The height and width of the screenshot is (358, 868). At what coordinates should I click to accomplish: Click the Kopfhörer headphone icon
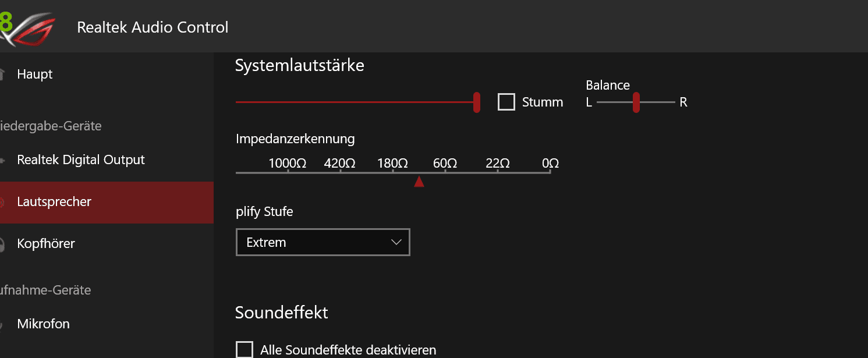click(2, 244)
